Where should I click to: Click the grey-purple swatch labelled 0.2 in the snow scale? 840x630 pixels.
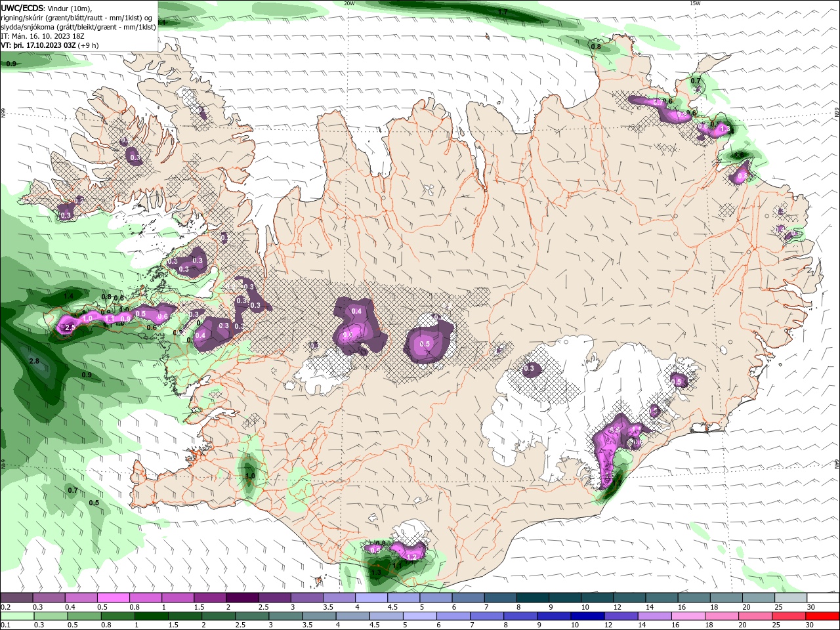(x=16, y=598)
